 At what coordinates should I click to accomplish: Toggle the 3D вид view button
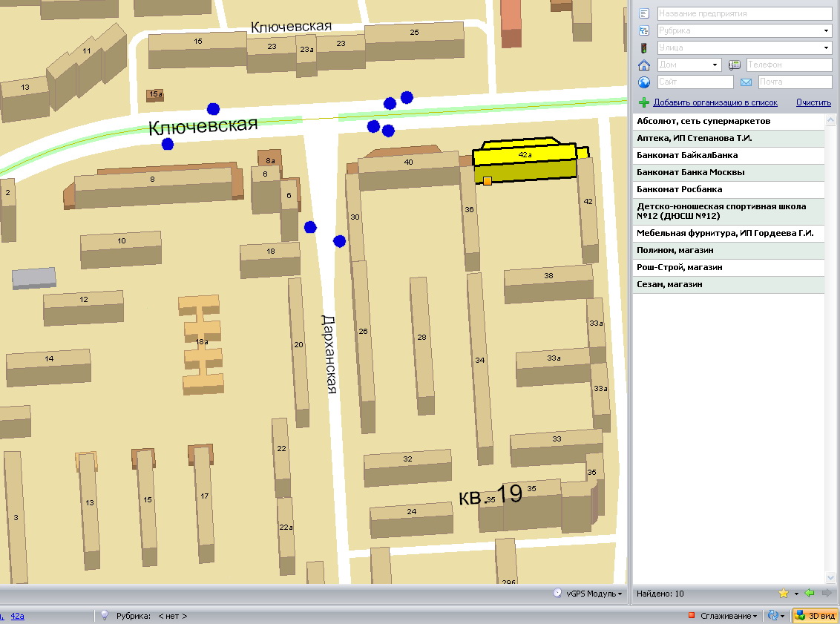point(815,616)
